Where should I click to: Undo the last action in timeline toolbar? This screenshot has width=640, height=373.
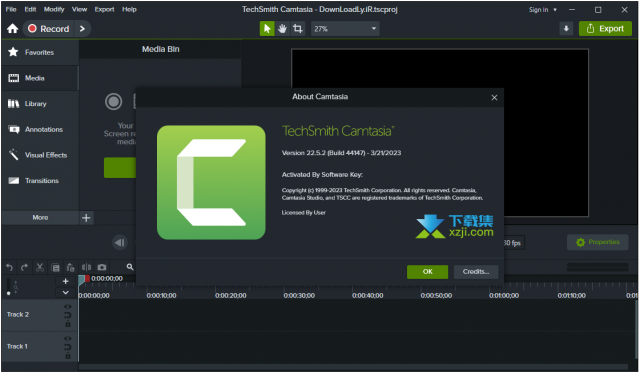[9, 267]
